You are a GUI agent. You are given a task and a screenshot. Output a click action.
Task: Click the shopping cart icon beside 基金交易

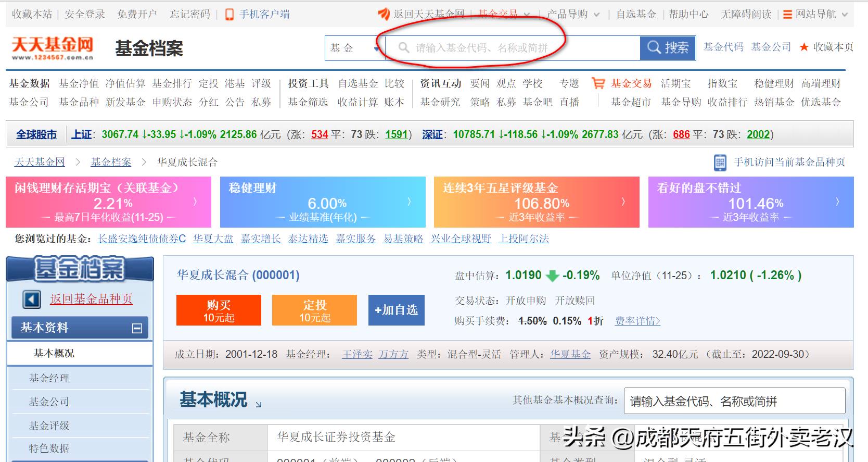pos(598,83)
